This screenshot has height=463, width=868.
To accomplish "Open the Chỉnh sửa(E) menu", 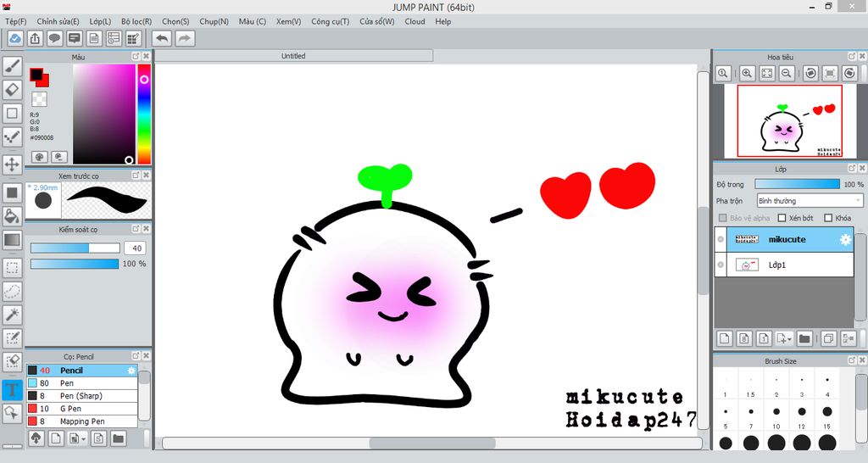I will (58, 21).
